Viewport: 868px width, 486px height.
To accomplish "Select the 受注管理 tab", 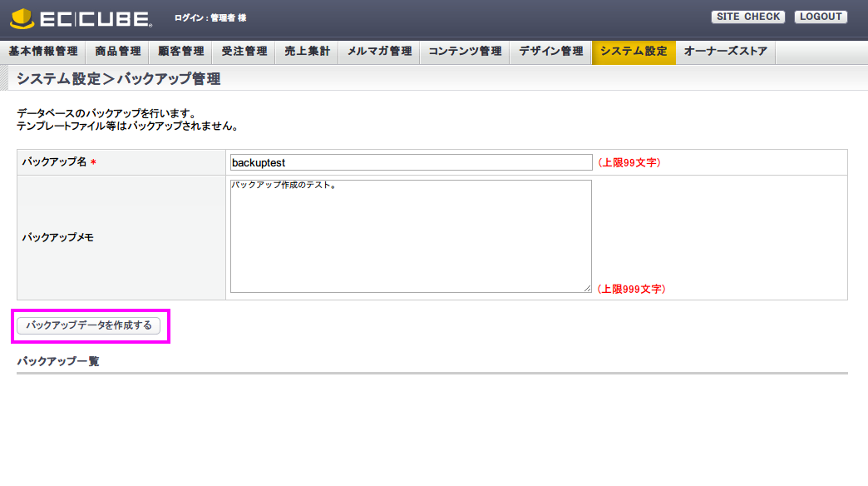I will [x=244, y=52].
